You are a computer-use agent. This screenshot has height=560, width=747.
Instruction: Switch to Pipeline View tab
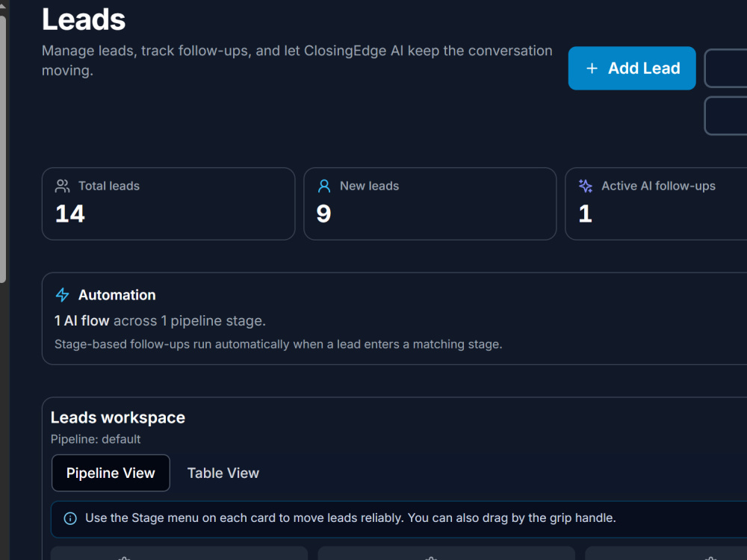[x=111, y=473]
